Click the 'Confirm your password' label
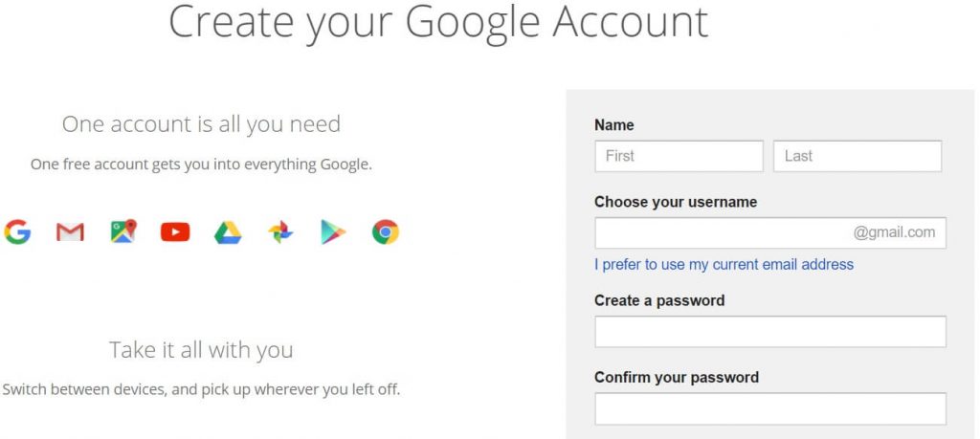 click(x=677, y=378)
